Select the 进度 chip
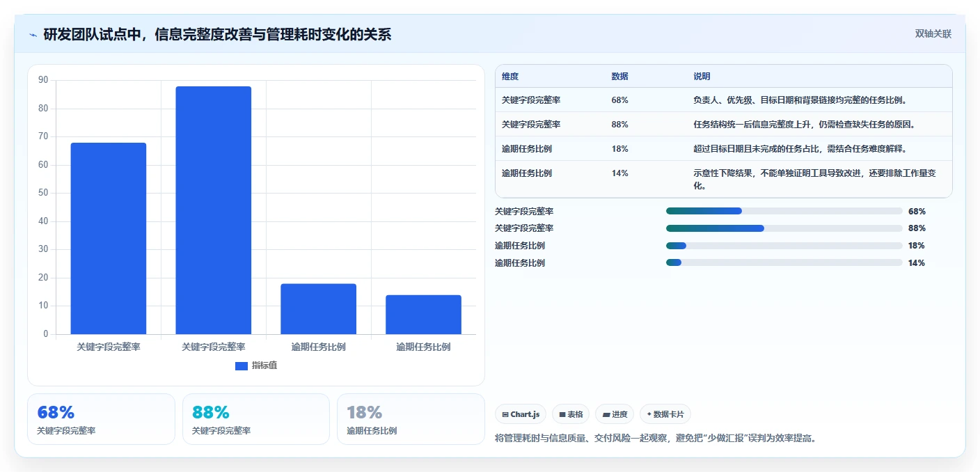Screen dimensions: 980x472 click(x=615, y=414)
